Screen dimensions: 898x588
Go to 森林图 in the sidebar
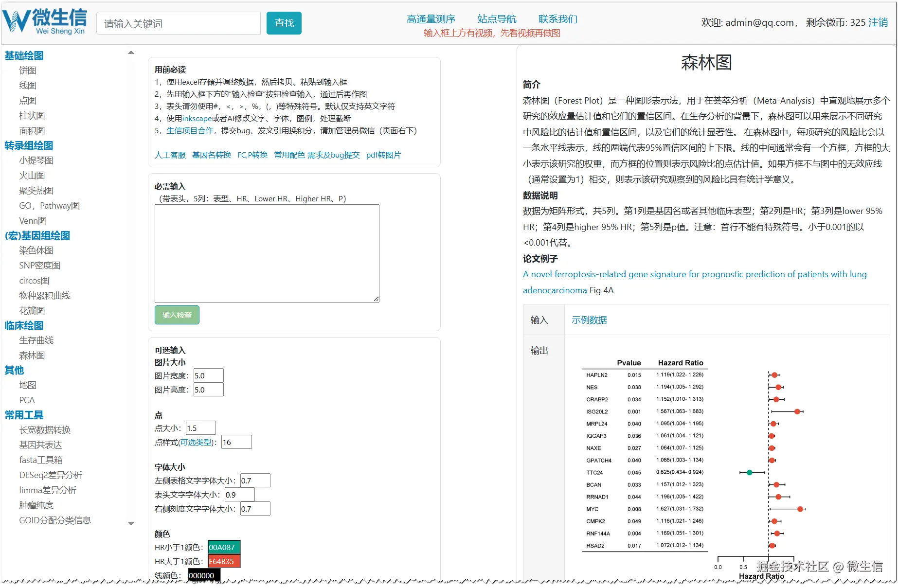(x=32, y=356)
